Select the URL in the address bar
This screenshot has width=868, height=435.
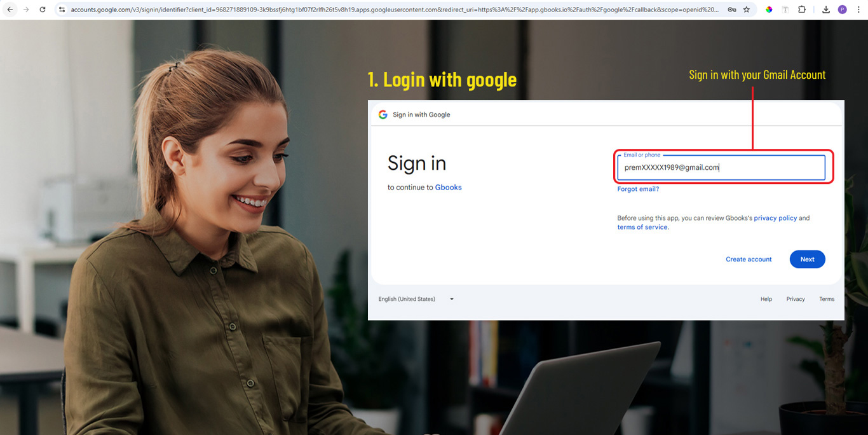pyautogui.click(x=394, y=10)
